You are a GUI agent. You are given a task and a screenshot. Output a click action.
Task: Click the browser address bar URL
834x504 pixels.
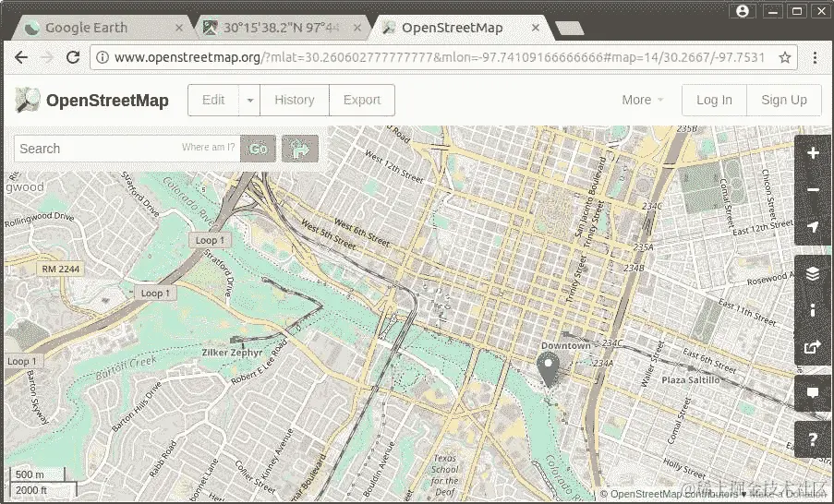[x=440, y=57]
